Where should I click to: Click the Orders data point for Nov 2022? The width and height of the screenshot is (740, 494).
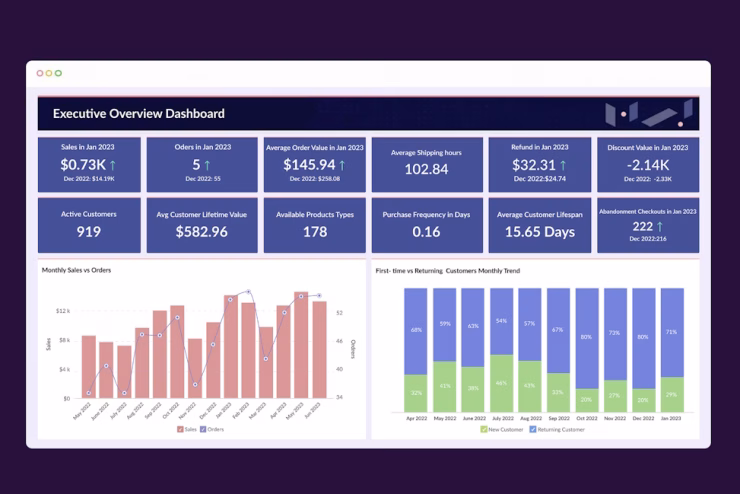click(195, 385)
